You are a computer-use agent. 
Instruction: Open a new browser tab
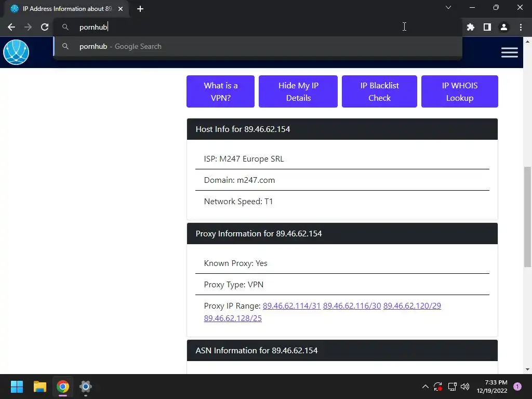click(140, 9)
